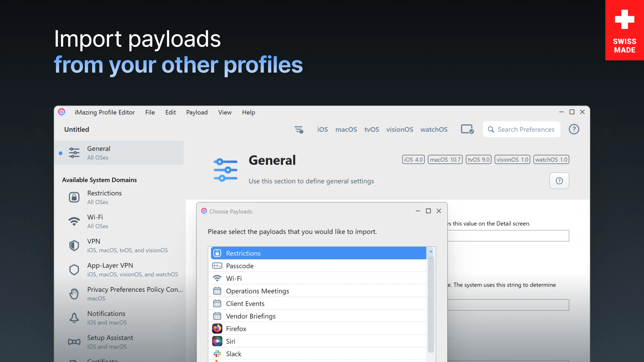Viewport: 644px width, 362px height.
Task: Select Wi-Fi payload row in dialog
Action: 317,278
